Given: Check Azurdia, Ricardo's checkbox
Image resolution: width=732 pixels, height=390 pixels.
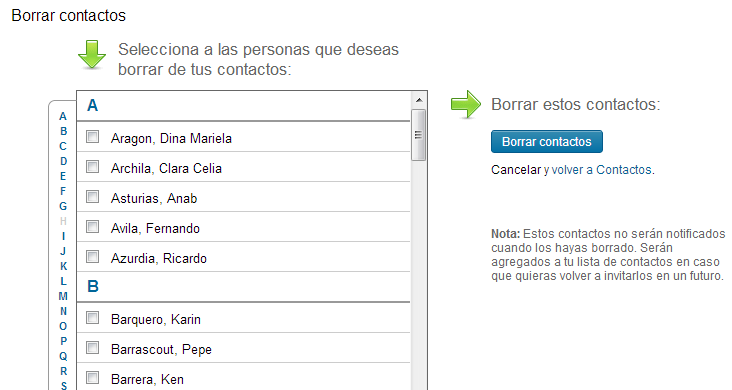Looking at the screenshot, I should (92, 256).
